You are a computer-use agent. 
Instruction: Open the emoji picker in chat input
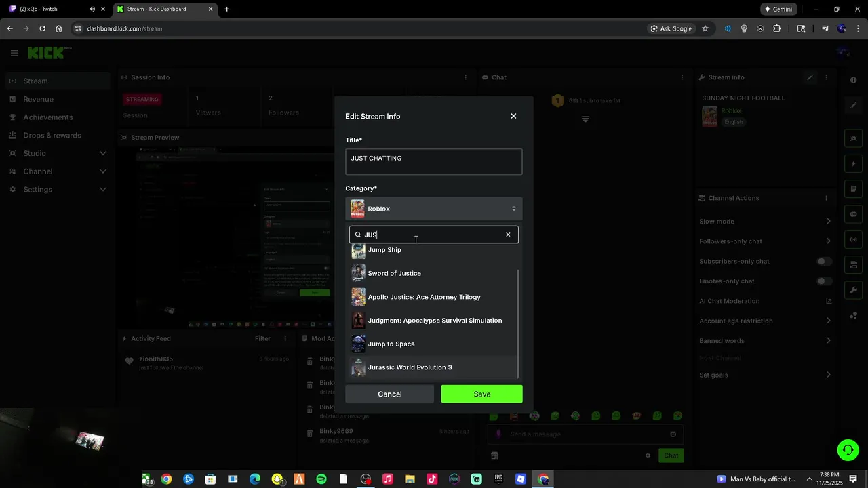(673, 434)
